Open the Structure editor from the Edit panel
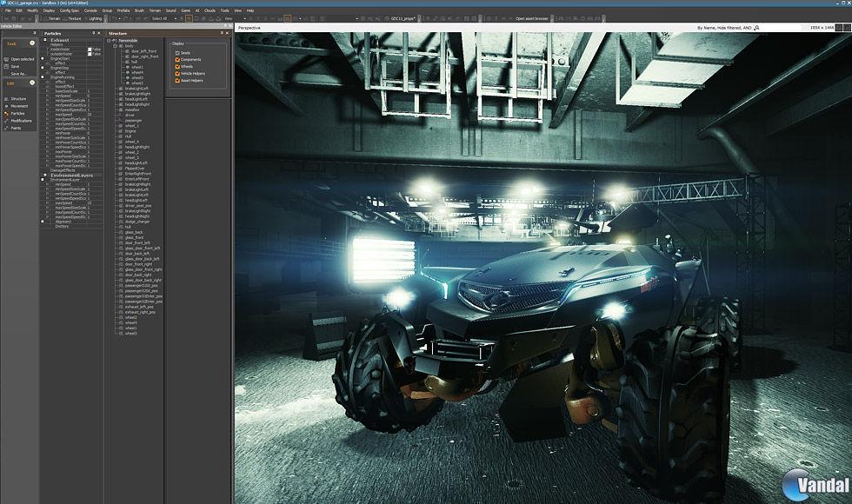This screenshot has width=852, height=504. (x=18, y=99)
